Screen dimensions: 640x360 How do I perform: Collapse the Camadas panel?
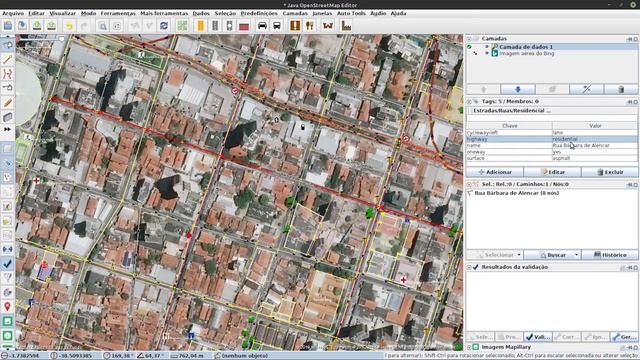[469, 39]
